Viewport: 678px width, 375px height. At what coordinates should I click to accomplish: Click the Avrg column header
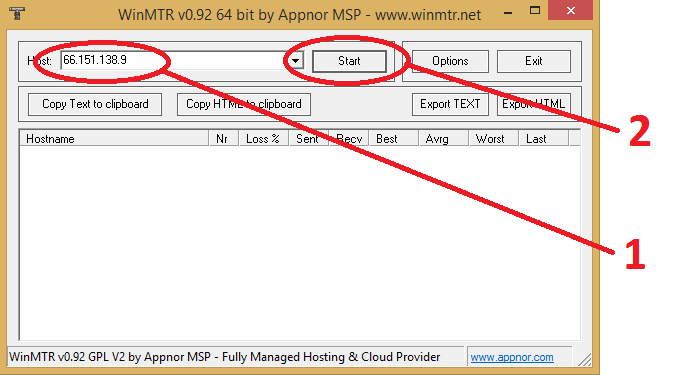click(443, 138)
